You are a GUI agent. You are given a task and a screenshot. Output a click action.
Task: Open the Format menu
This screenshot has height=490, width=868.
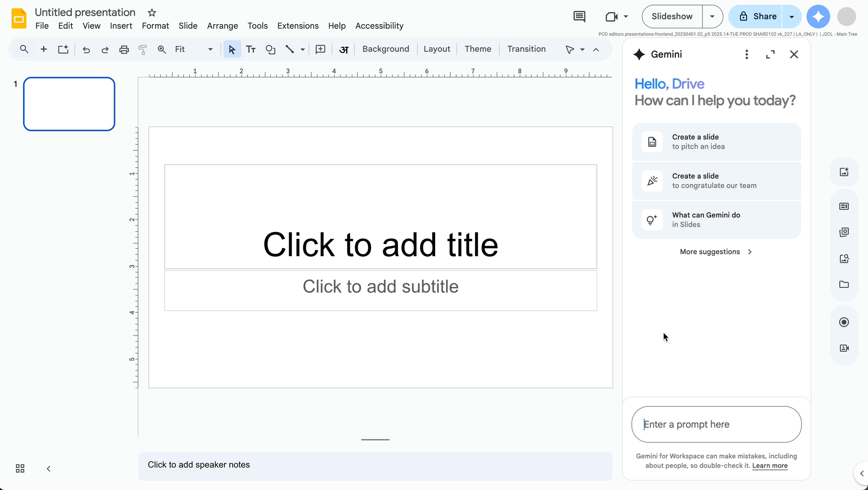155,26
